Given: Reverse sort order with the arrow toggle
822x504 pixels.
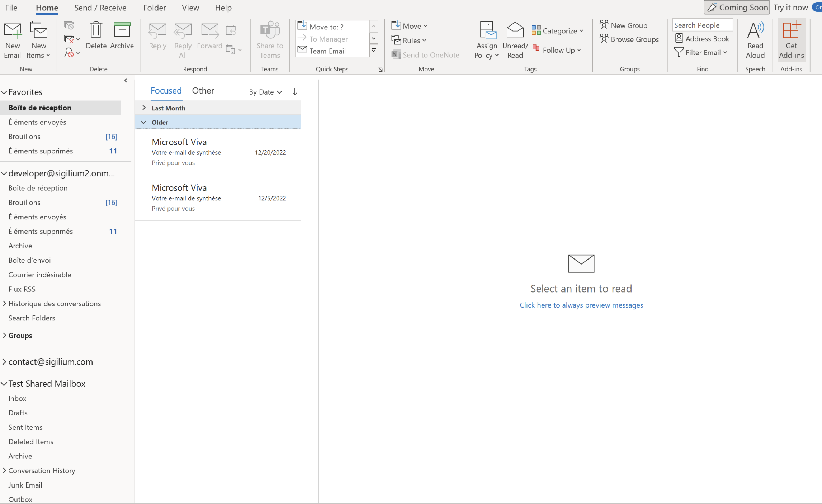Looking at the screenshot, I should point(295,92).
